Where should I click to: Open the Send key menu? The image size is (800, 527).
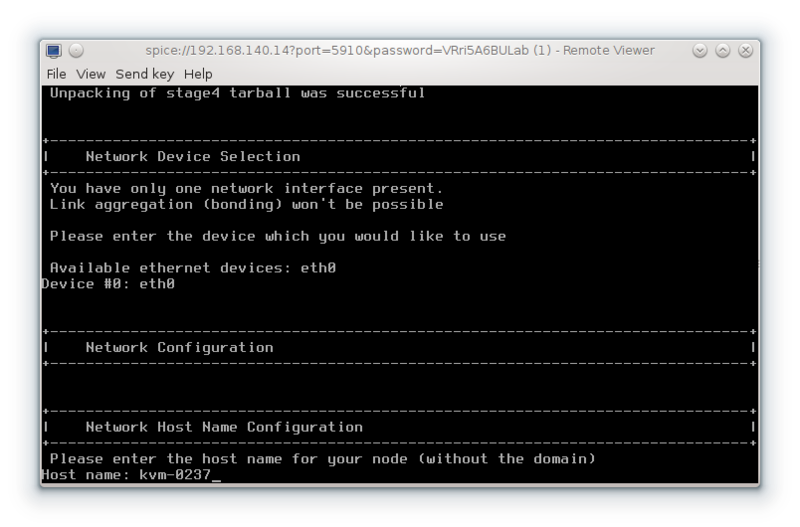[144, 74]
